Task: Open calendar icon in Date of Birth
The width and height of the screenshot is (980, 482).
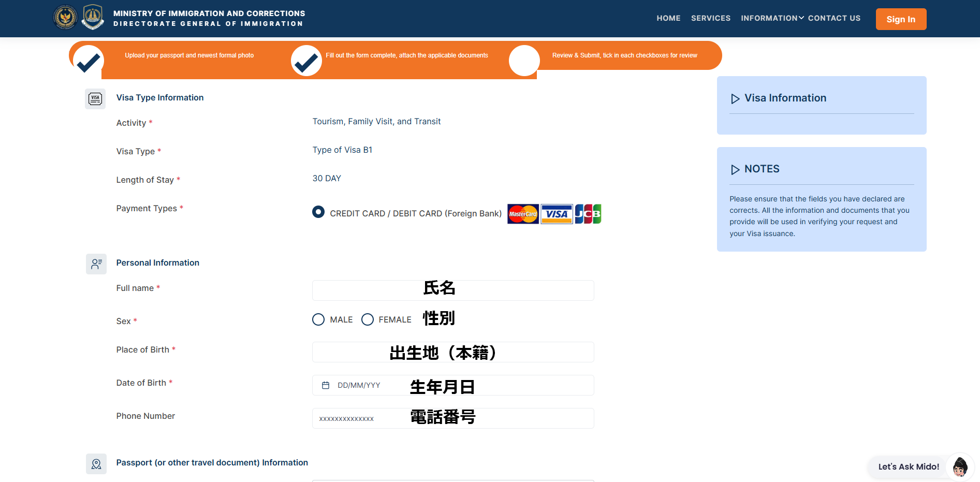Action: coord(326,385)
